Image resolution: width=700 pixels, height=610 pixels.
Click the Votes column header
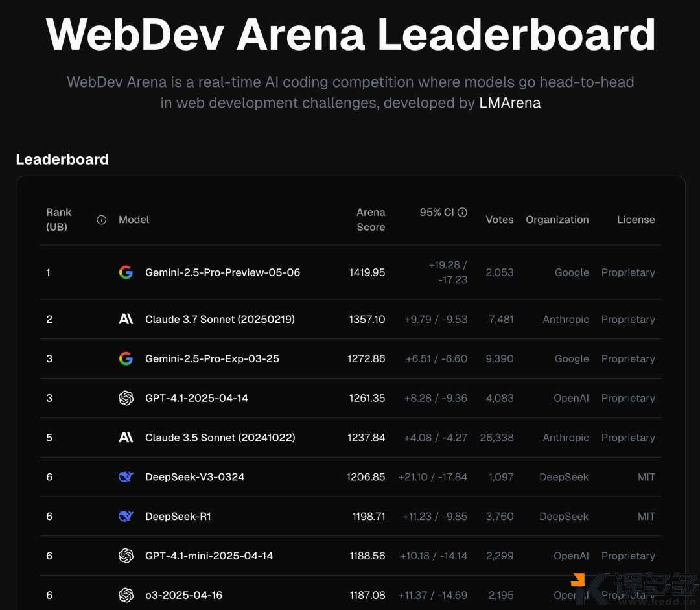[x=500, y=220]
